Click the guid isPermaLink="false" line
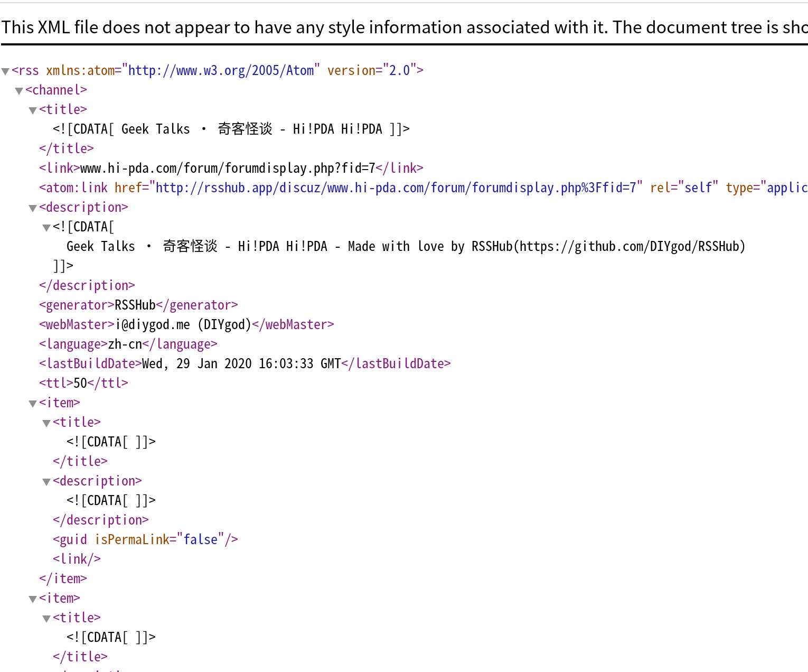808x672 pixels. click(x=145, y=539)
